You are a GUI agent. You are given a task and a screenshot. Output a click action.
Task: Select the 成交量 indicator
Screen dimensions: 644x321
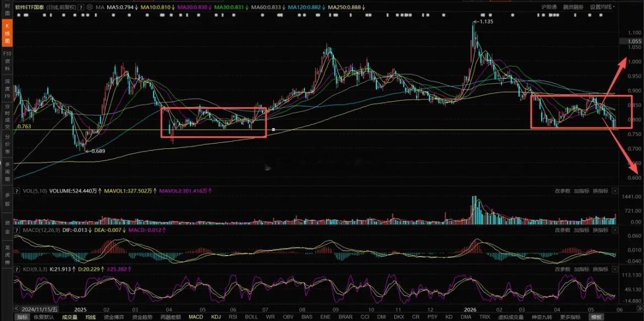coord(69,317)
